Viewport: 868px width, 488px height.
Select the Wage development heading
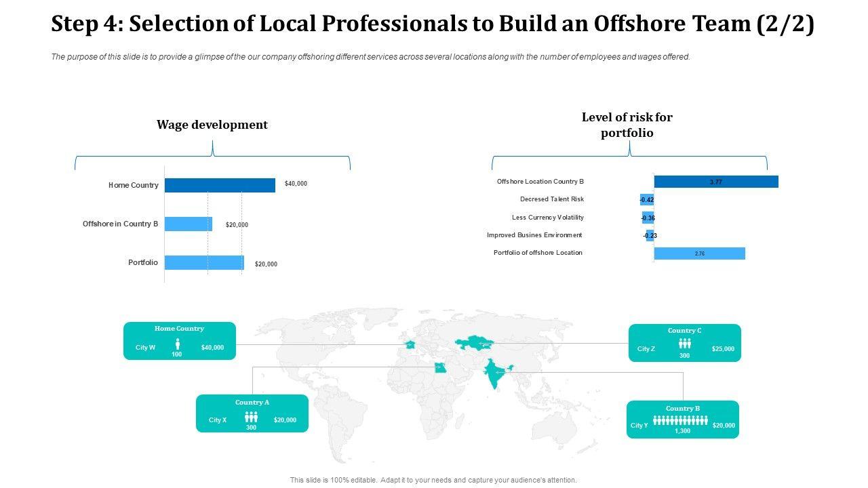point(212,125)
